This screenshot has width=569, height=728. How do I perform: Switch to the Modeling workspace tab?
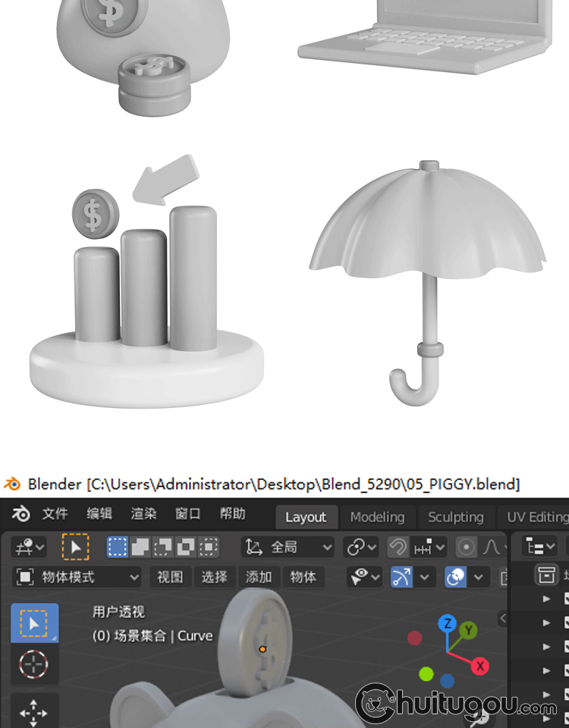377,517
